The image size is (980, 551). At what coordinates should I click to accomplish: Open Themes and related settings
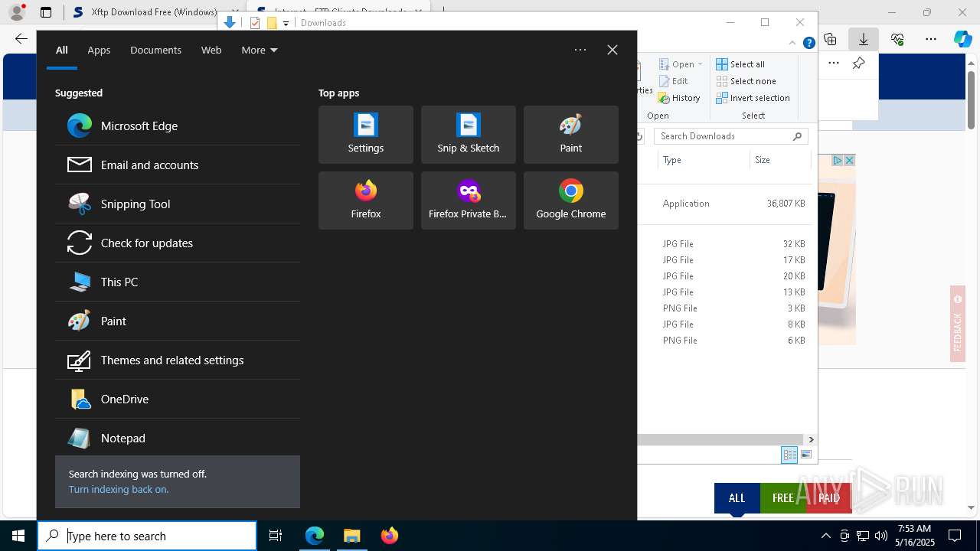[x=178, y=360]
